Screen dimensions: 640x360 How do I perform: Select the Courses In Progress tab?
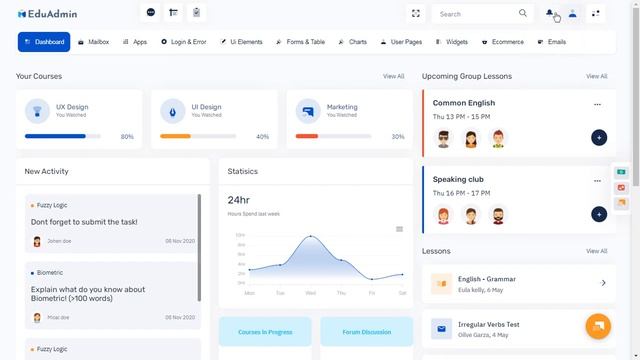pyautogui.click(x=265, y=332)
